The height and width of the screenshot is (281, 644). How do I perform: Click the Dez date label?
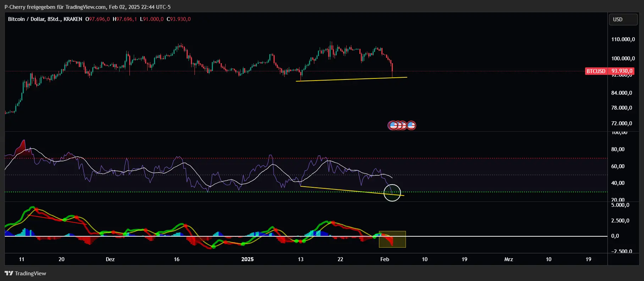pos(110,259)
